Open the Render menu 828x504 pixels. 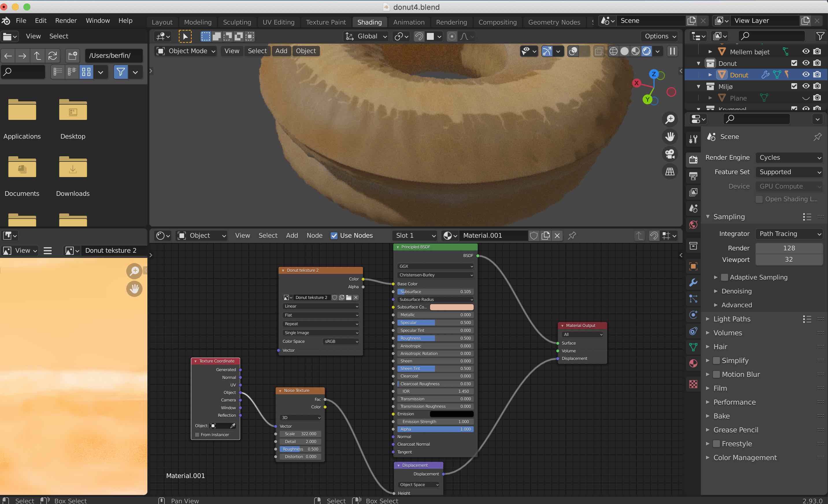[66, 21]
